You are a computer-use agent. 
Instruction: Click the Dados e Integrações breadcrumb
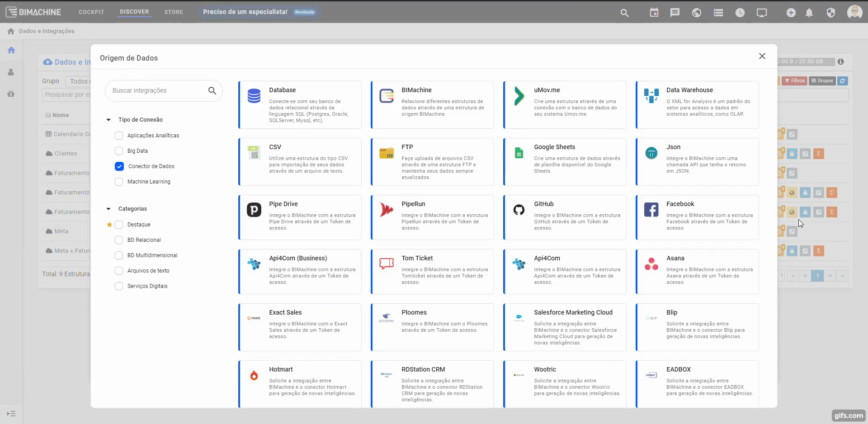coord(47,31)
